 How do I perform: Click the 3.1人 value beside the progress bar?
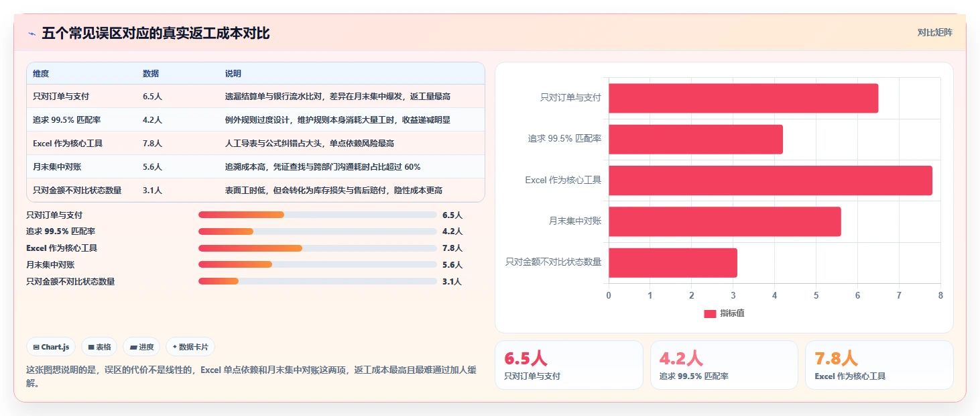coord(452,282)
